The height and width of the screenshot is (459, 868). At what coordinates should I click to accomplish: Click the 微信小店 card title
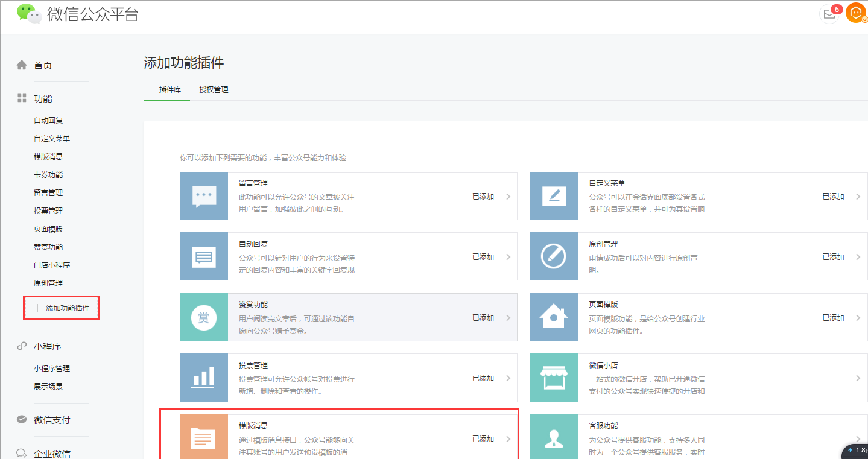tap(603, 366)
